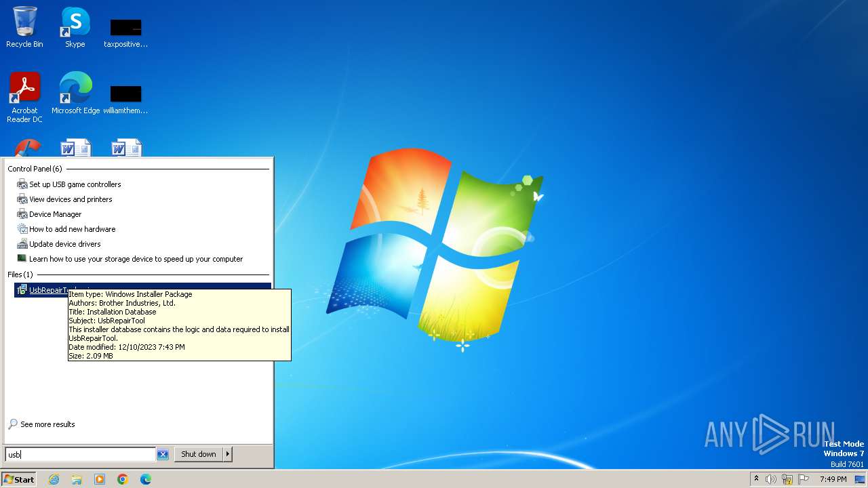This screenshot has width=868, height=488.
Task: Open How to add new hardware
Action: (x=72, y=229)
